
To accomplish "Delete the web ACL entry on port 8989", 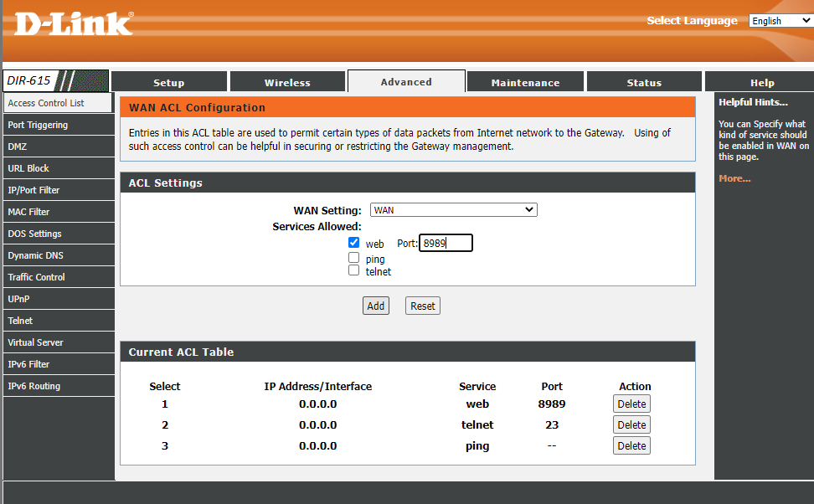I will 631,404.
